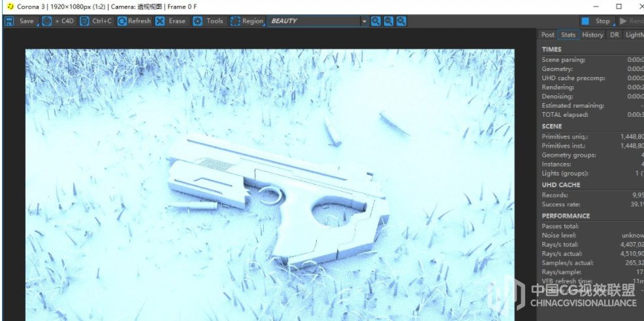Screen dimensions: 644x321
Task: Click the Rays/sample label
Action: coord(560,272)
